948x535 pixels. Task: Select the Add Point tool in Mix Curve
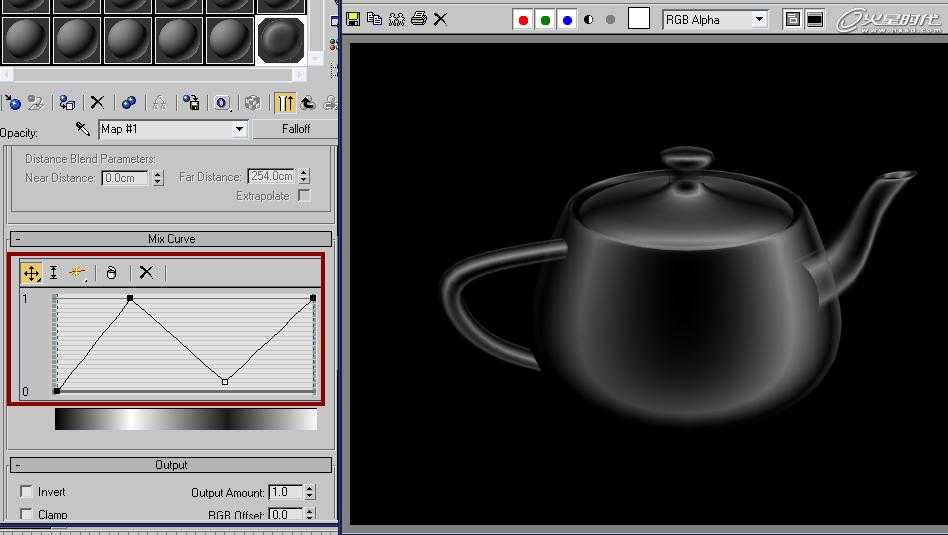(x=77, y=273)
